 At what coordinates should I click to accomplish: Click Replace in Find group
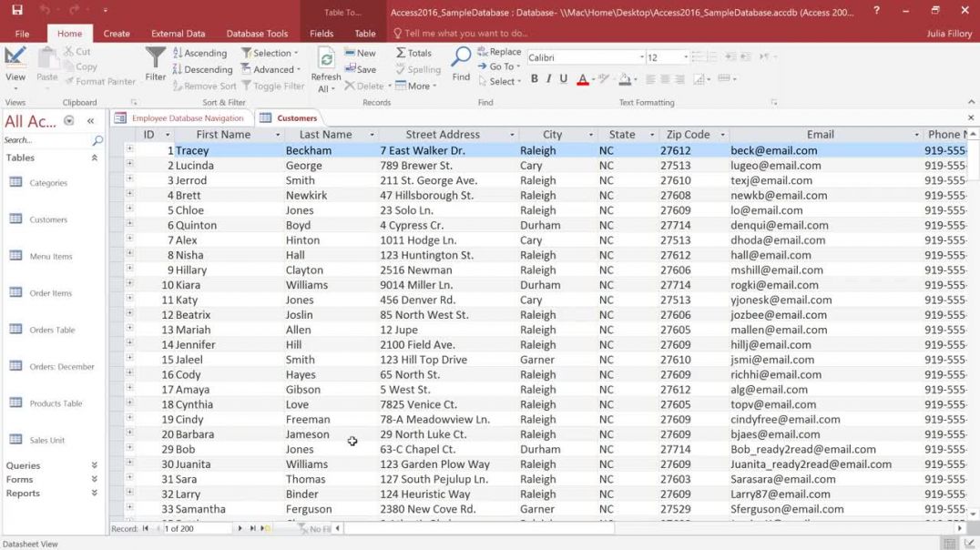(x=499, y=51)
